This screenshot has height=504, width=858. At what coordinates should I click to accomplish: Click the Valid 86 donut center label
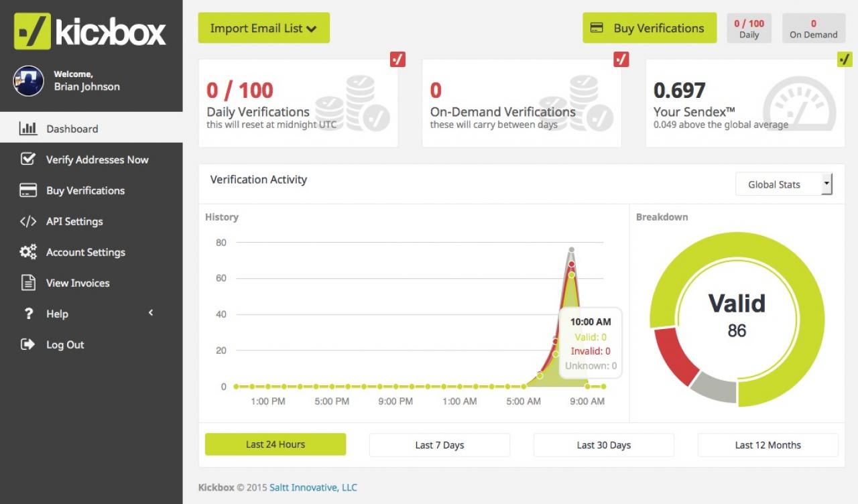[737, 314]
